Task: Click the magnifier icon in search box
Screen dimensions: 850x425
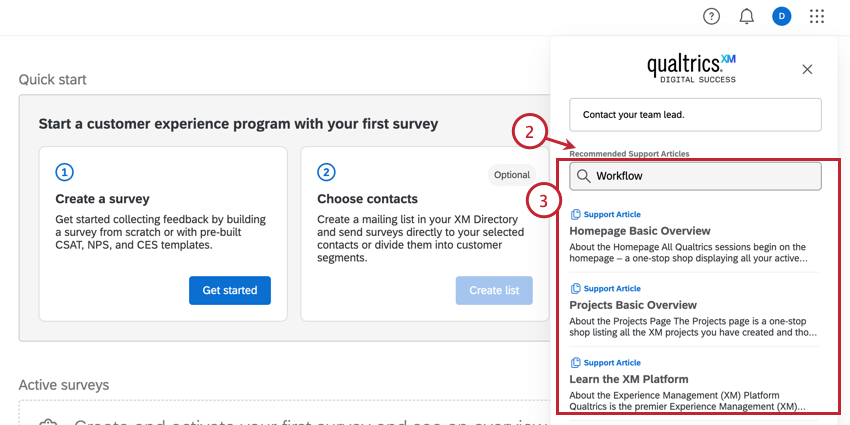Action: 584,176
